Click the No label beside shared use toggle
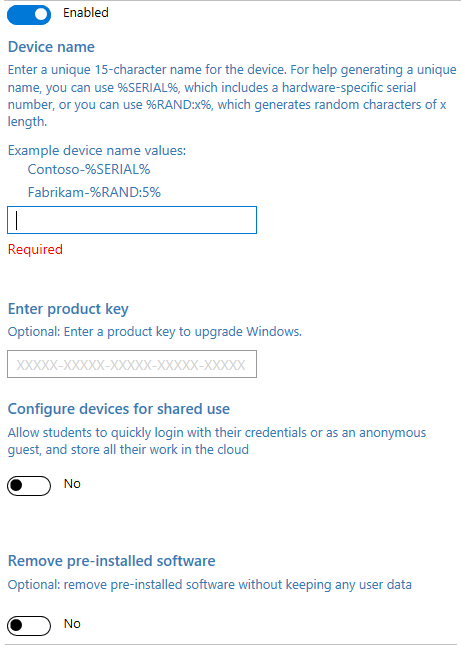The height and width of the screenshot is (645, 461). [72, 484]
